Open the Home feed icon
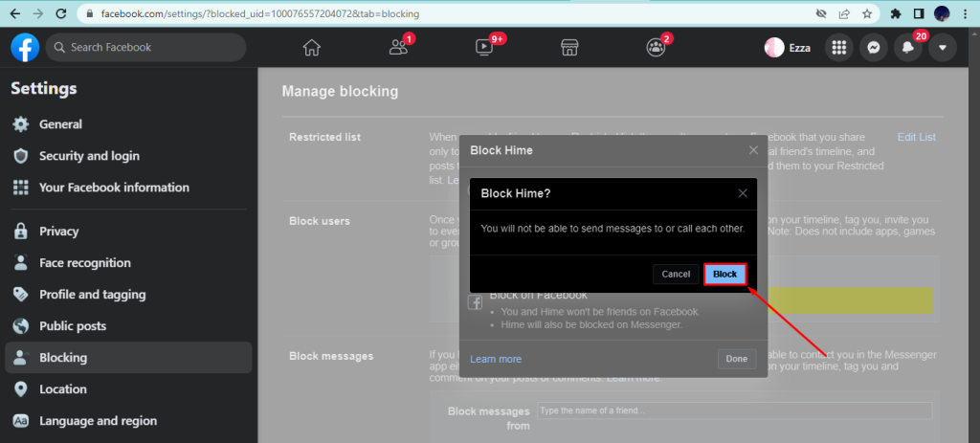 311,48
